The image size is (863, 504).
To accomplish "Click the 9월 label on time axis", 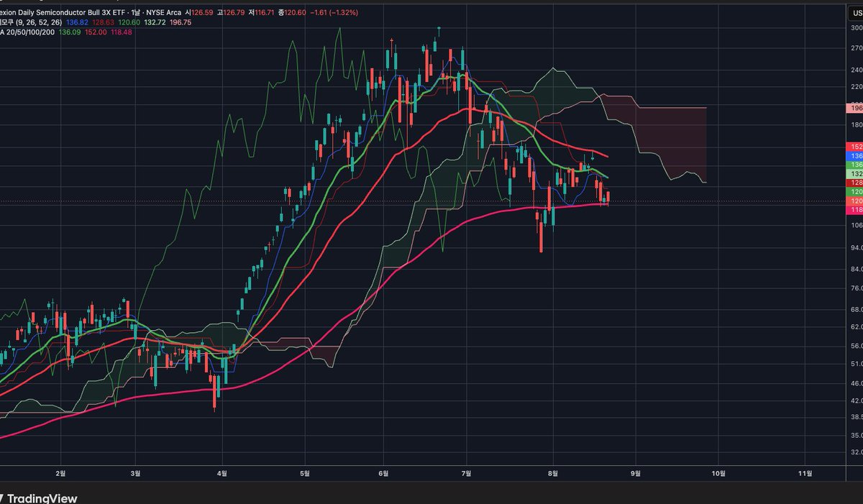I will click(x=635, y=473).
